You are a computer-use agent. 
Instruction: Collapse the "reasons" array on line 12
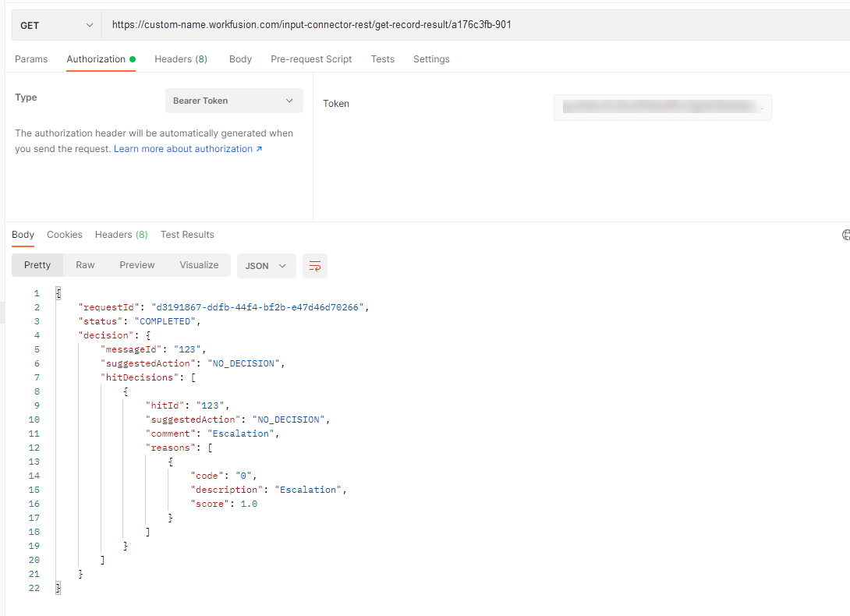[210, 448]
